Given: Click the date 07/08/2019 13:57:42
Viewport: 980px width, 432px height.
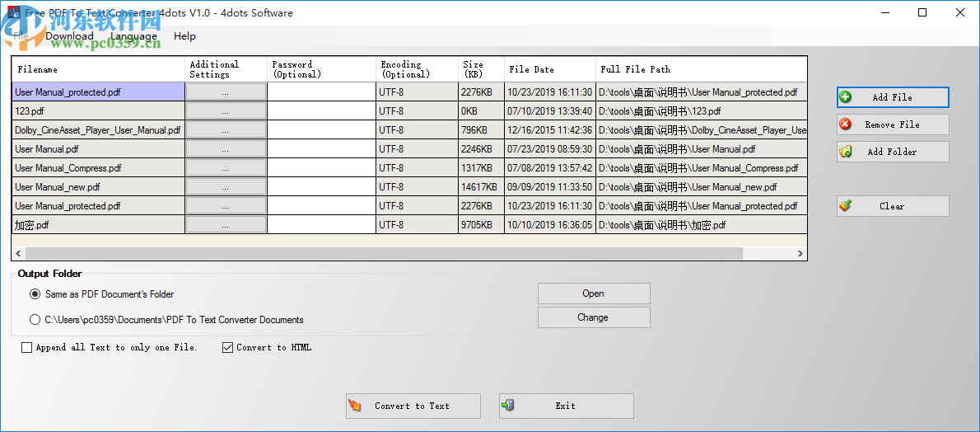Looking at the screenshot, I should click(x=550, y=168).
